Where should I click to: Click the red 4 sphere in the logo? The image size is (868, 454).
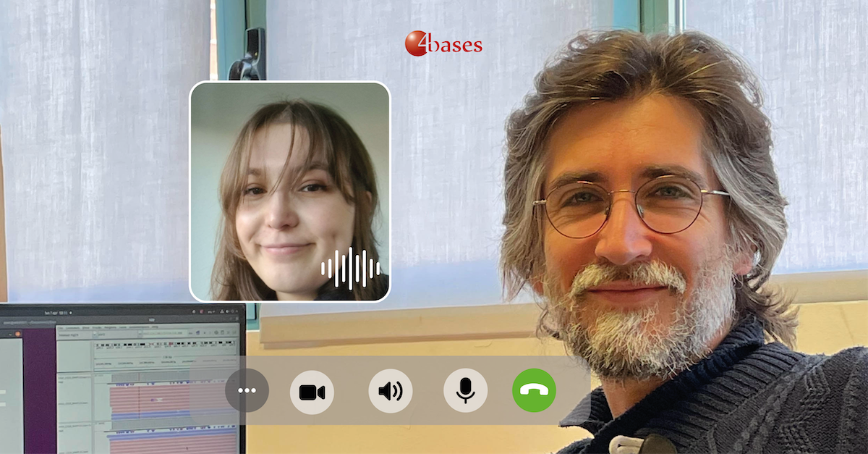pyautogui.click(x=417, y=43)
